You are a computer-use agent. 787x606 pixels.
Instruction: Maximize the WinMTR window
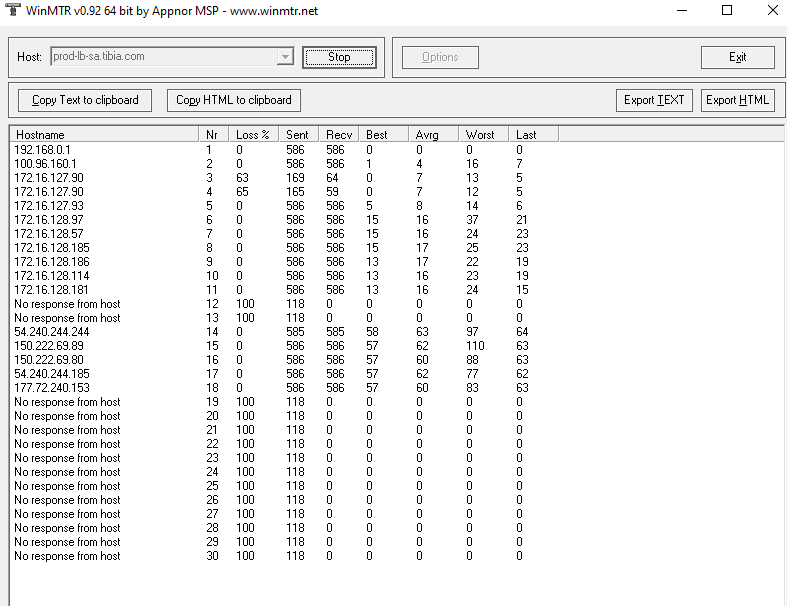click(727, 10)
